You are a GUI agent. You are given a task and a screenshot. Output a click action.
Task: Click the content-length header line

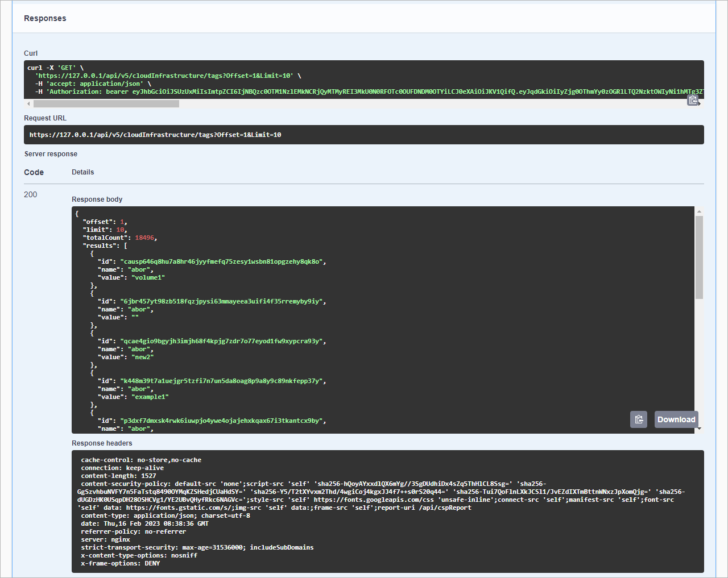pyautogui.click(x=118, y=476)
